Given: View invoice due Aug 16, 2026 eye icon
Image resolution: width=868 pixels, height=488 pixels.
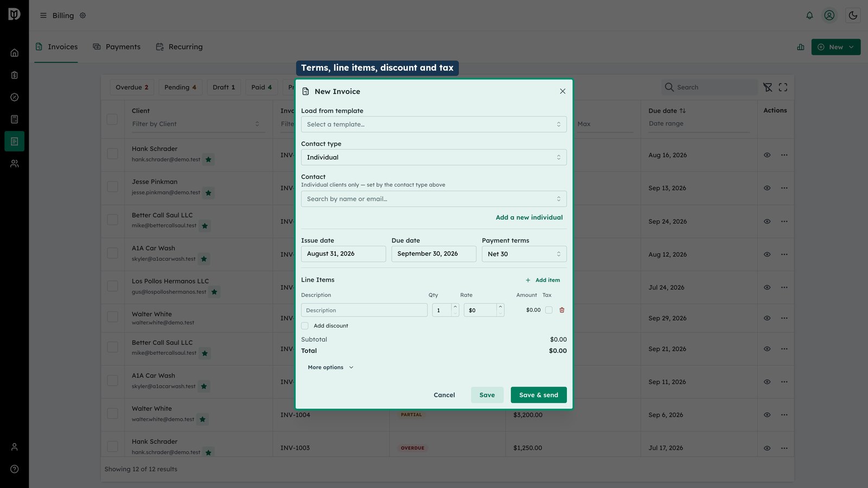Looking at the screenshot, I should tap(767, 155).
